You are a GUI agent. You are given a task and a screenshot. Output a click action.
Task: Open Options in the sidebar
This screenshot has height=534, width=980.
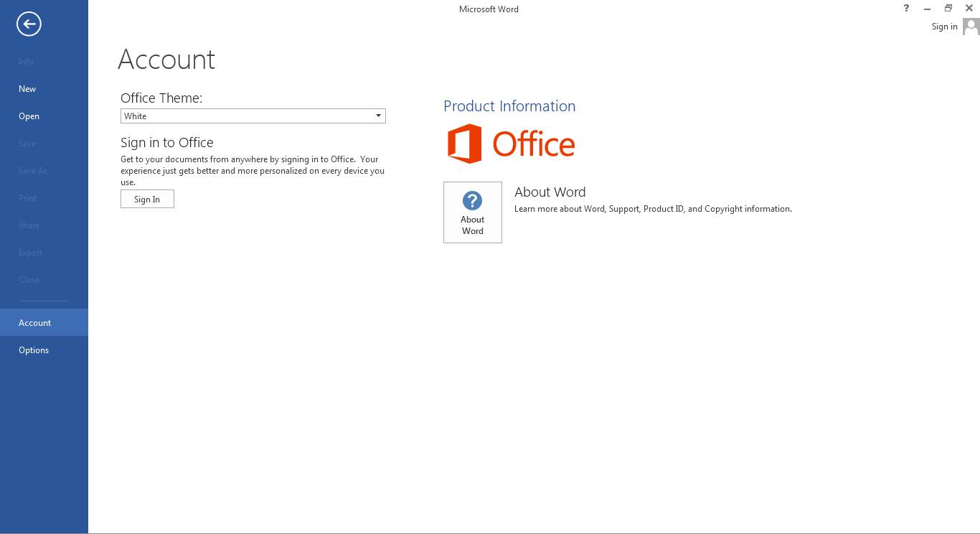click(x=44, y=350)
